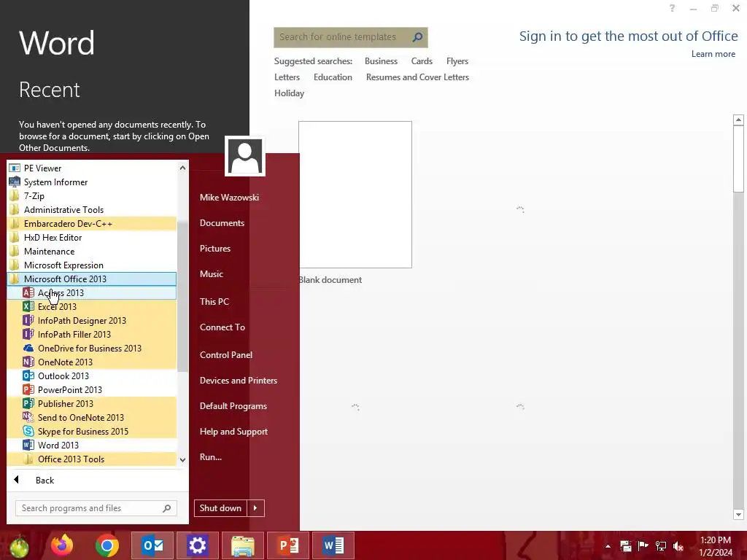Image resolution: width=747 pixels, height=560 pixels.
Task: Expand Office 2013 Tools folder
Action: coord(91,459)
